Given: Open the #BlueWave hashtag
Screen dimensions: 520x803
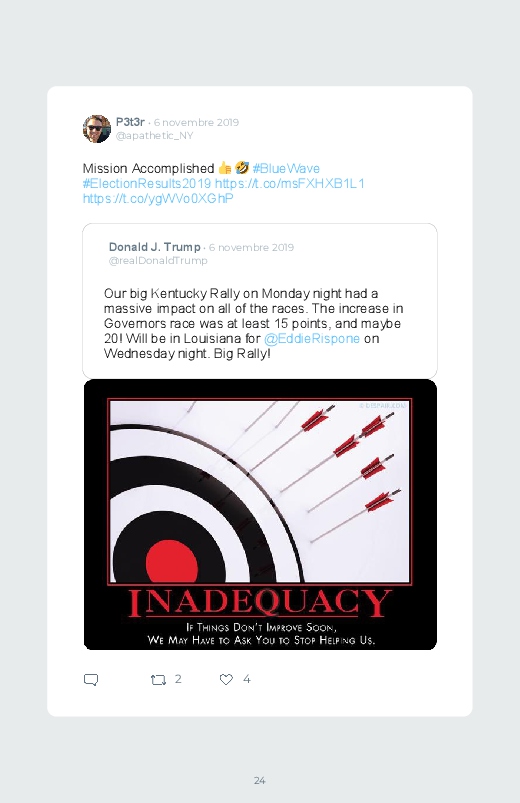Looking at the screenshot, I should [286, 168].
